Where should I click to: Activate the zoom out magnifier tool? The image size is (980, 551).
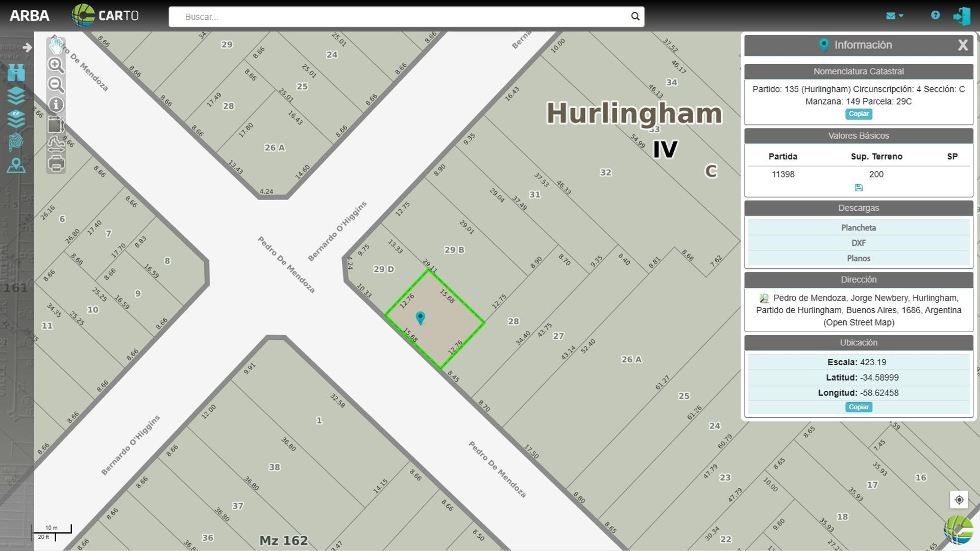pyautogui.click(x=56, y=85)
